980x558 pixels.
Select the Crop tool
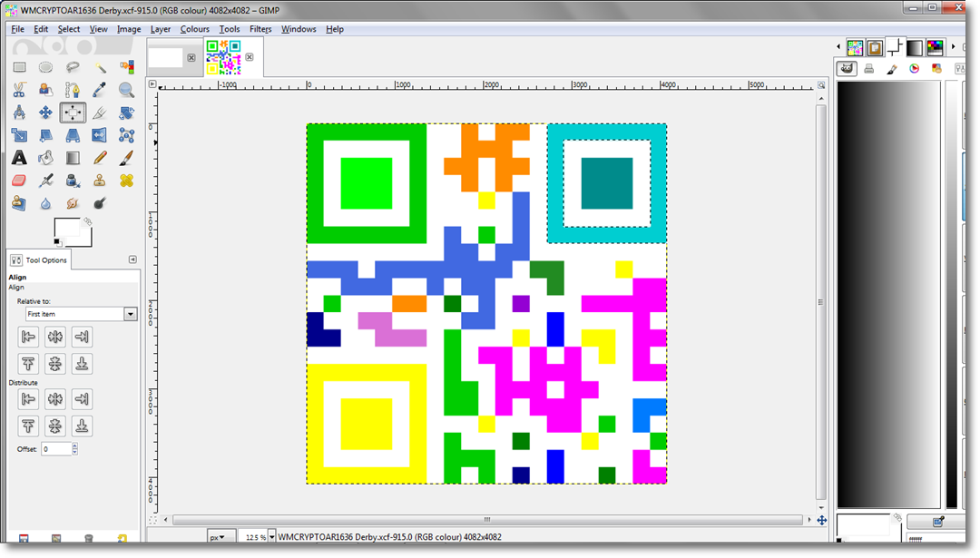point(100,113)
